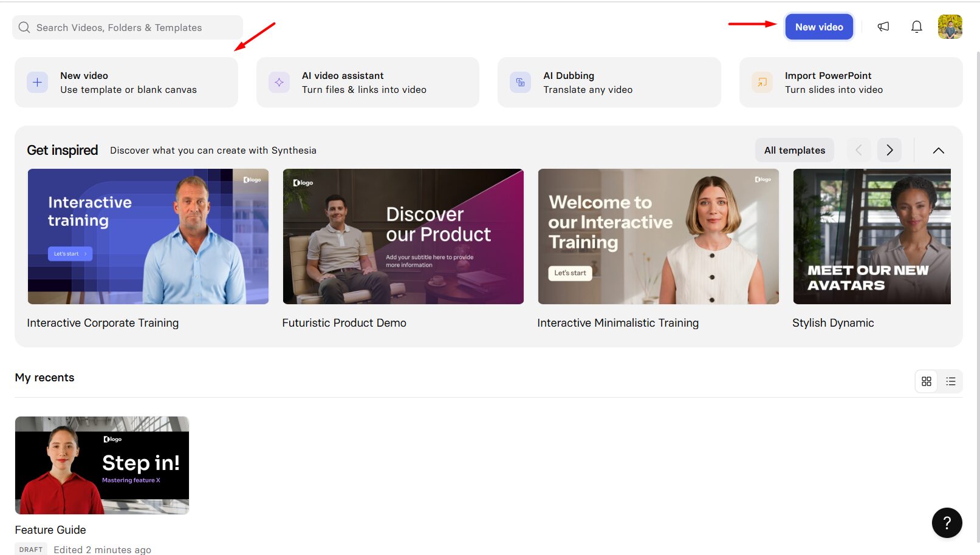
Task: Open the Feature Guide video thumbnail
Action: point(102,465)
